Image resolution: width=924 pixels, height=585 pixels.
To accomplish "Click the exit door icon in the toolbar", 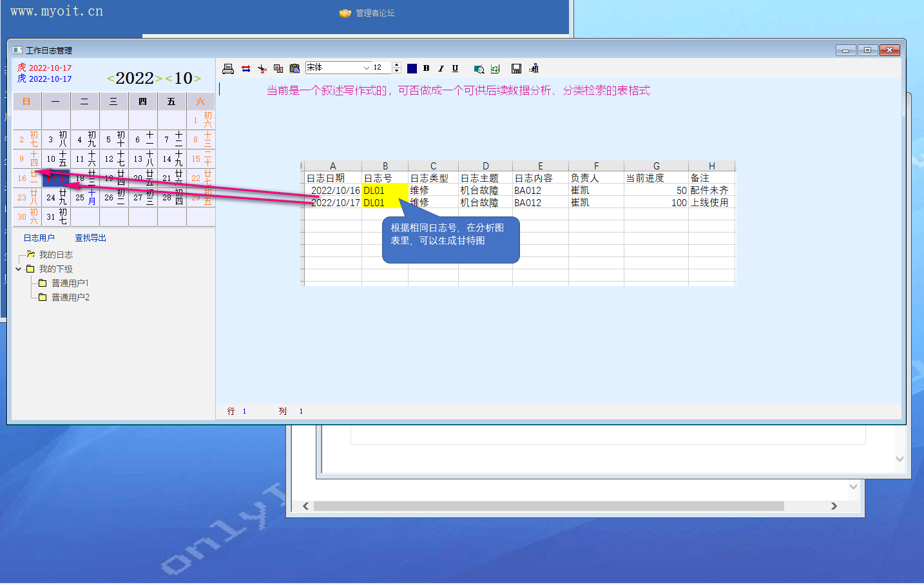I will [534, 69].
